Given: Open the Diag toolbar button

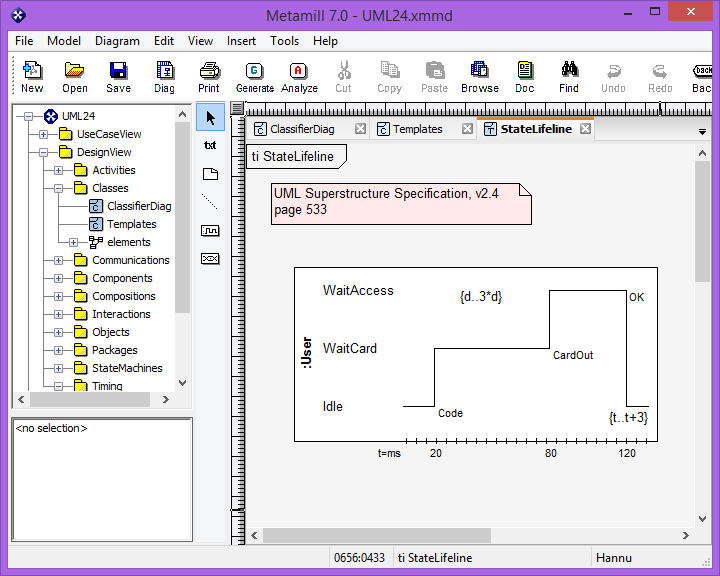Looking at the screenshot, I should pos(164,71).
